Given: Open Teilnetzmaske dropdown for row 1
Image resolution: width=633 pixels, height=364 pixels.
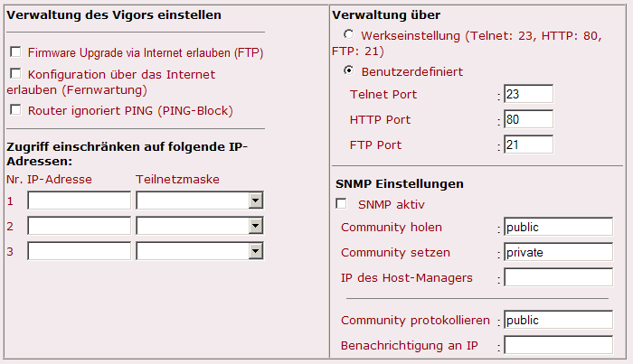Looking at the screenshot, I should tap(200, 201).
